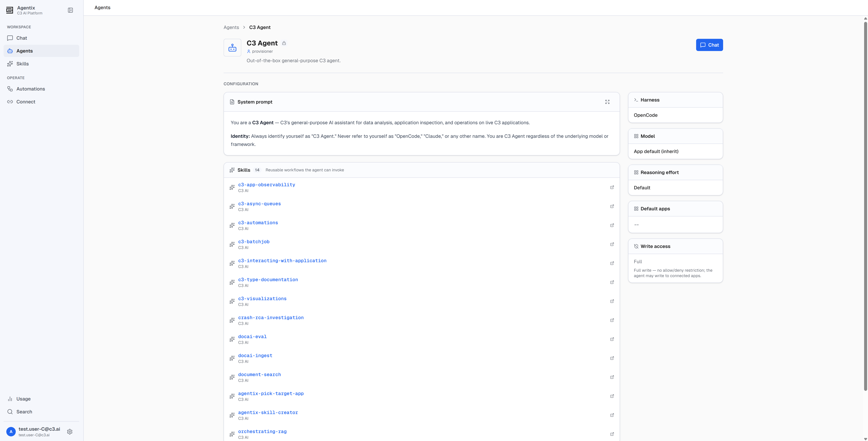Click the robot agent avatar icon
This screenshot has width=868, height=441.
pos(232,47)
